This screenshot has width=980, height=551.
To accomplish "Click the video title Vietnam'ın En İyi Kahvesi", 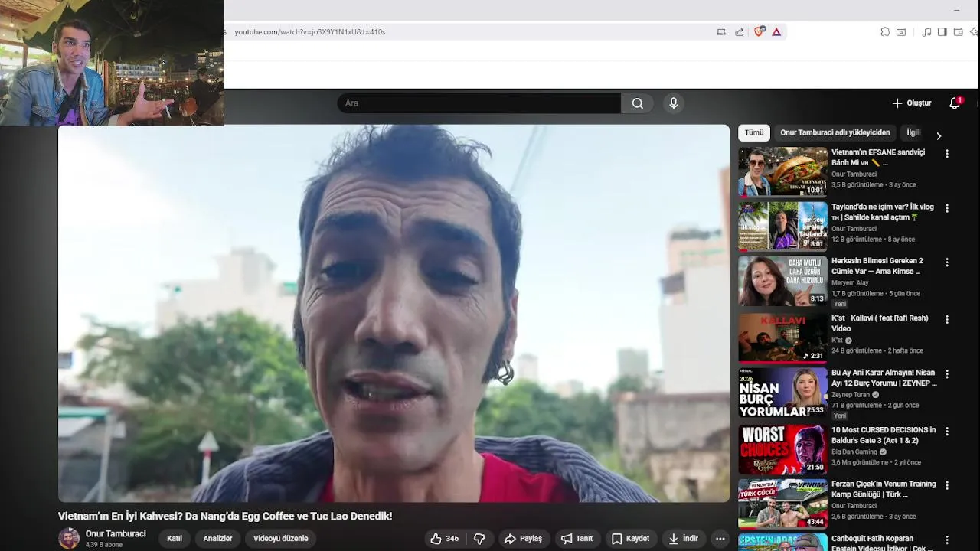I will tap(225, 517).
